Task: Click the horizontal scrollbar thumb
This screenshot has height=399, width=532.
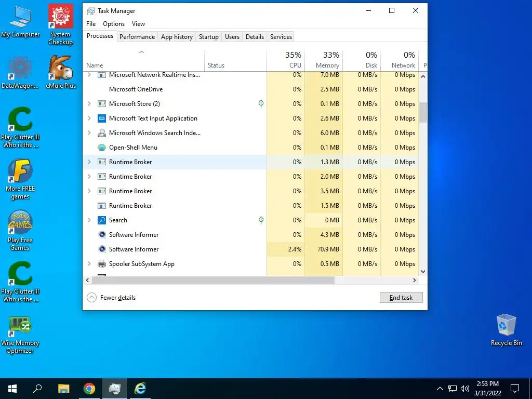Action: point(213,280)
